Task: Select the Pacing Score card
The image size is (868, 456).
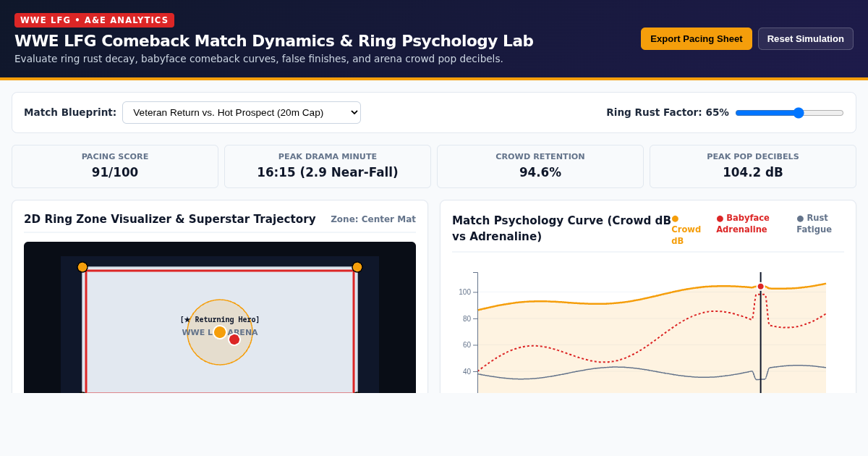Action: (115, 166)
